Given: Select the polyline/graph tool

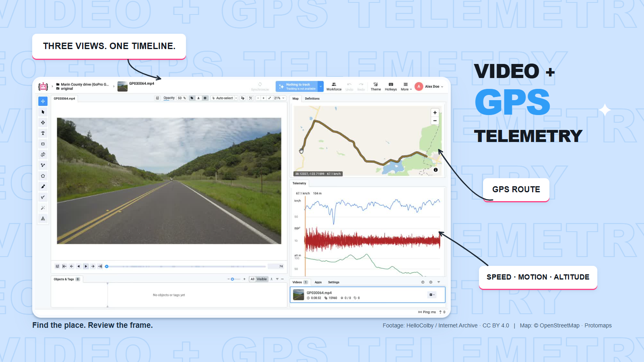Looking at the screenshot, I should [x=43, y=165].
